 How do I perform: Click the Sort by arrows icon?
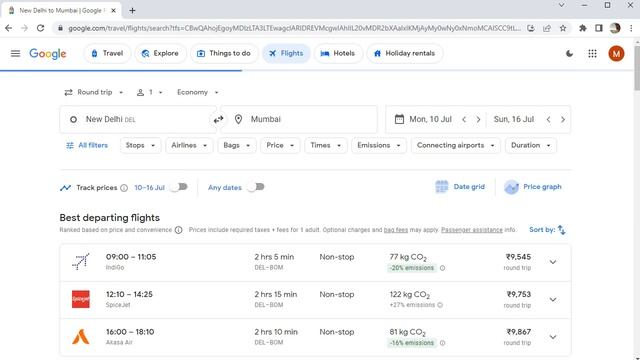point(562,230)
